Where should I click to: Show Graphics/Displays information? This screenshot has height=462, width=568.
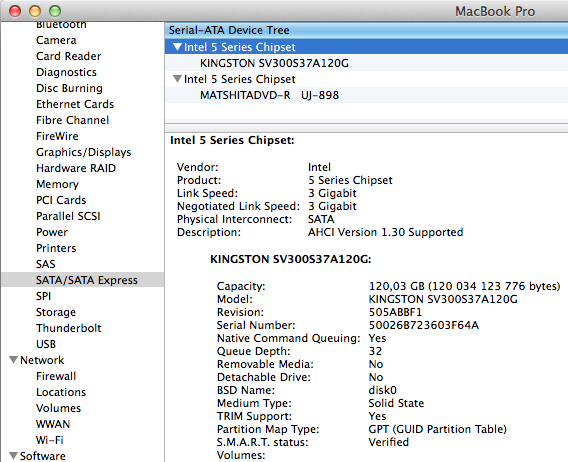pyautogui.click(x=84, y=152)
